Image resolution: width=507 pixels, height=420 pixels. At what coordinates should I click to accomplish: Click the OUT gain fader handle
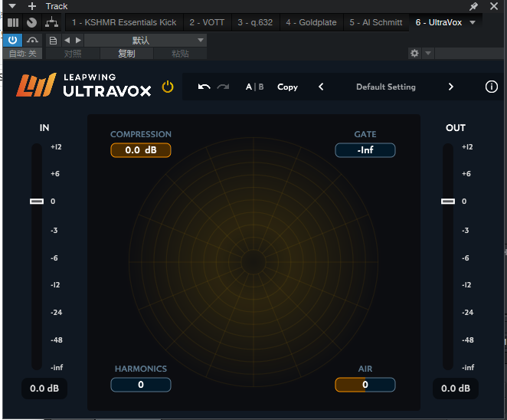[448, 202]
